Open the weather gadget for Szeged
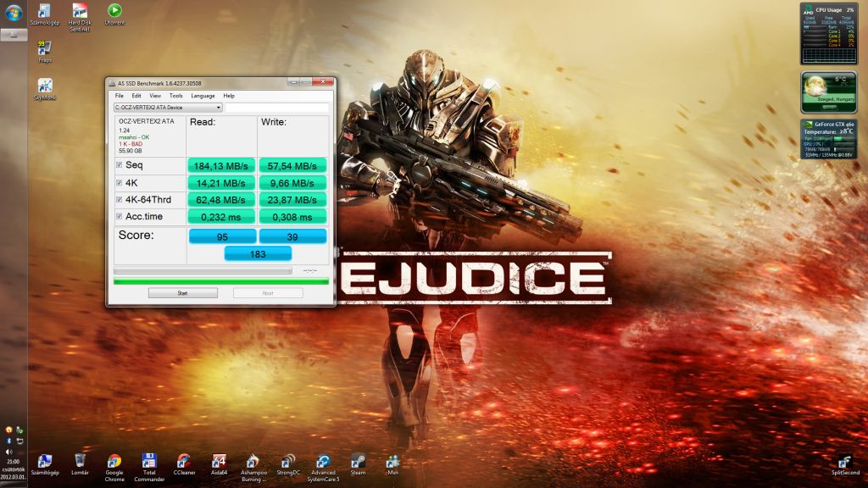 pos(829,92)
